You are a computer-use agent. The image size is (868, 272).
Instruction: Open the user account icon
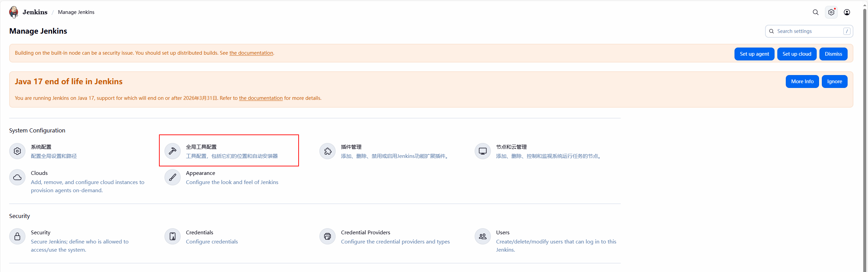point(847,12)
